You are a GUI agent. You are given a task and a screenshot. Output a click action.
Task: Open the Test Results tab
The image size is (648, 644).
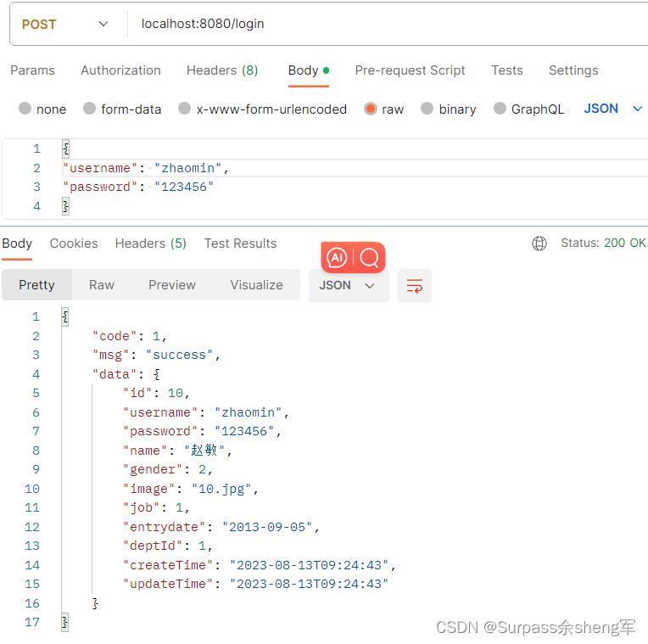(x=240, y=244)
